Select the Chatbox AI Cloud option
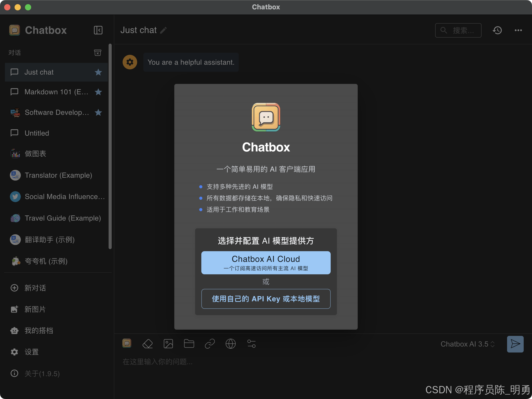 266,263
